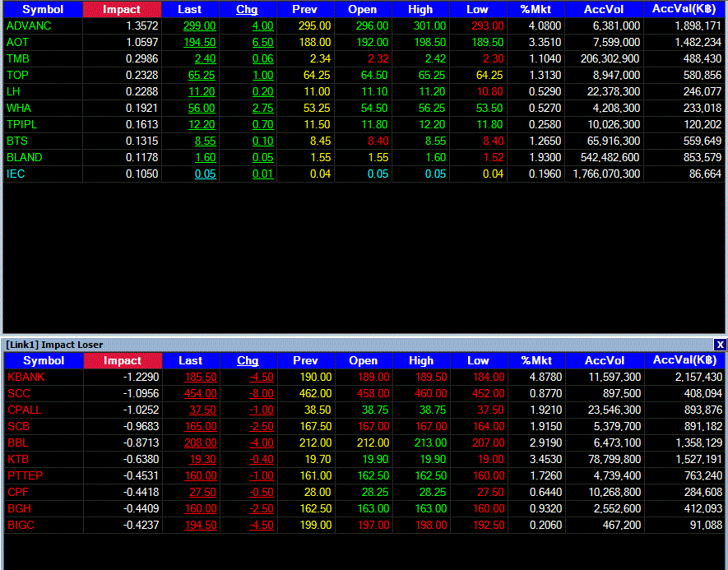Click LH last price 11.20
This screenshot has width=728, height=570.
(202, 92)
